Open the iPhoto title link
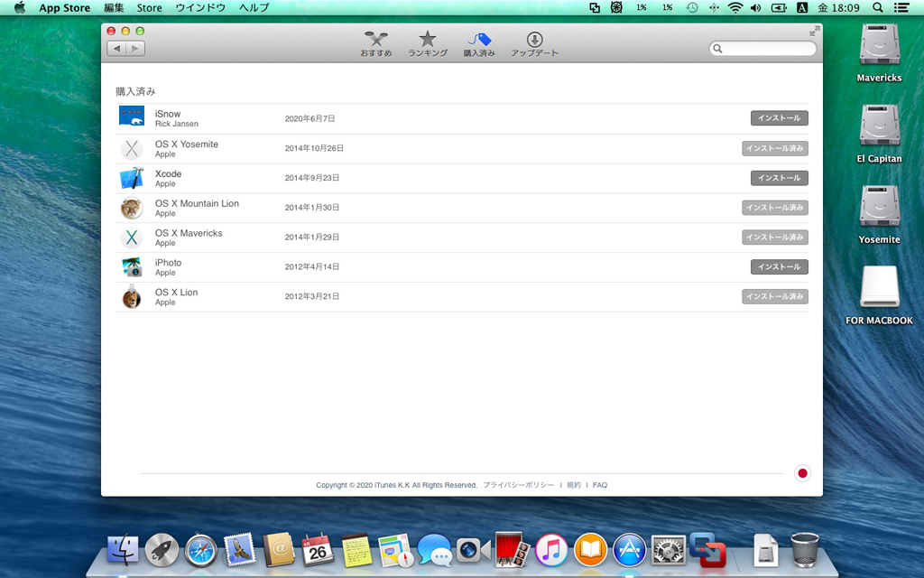Viewport: 924px width, 578px height. [x=168, y=263]
